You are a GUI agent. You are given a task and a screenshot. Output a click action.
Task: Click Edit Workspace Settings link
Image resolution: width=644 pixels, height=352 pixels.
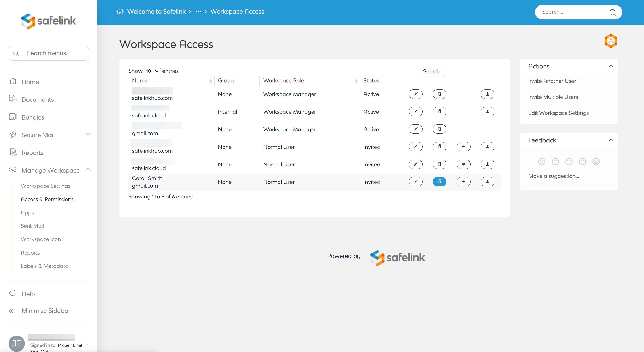click(558, 113)
